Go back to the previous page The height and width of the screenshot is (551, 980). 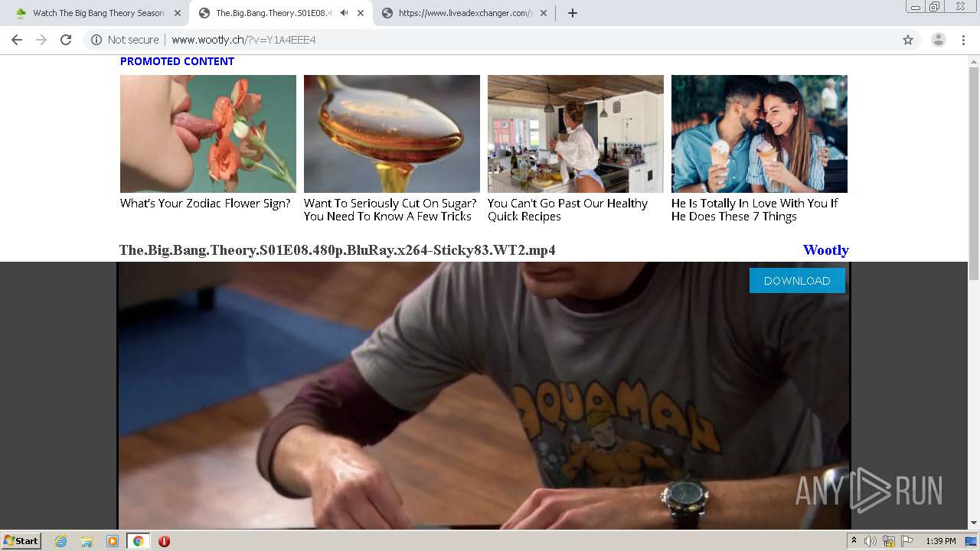17,40
